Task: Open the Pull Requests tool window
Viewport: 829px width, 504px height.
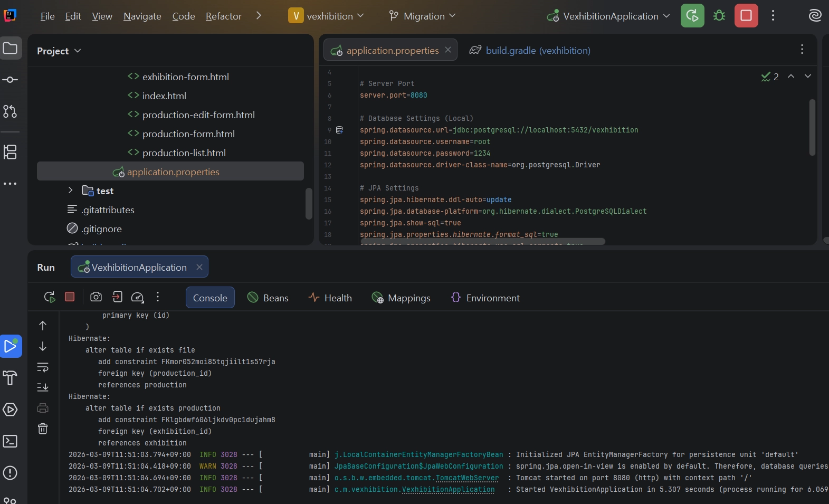Action: click(x=10, y=111)
